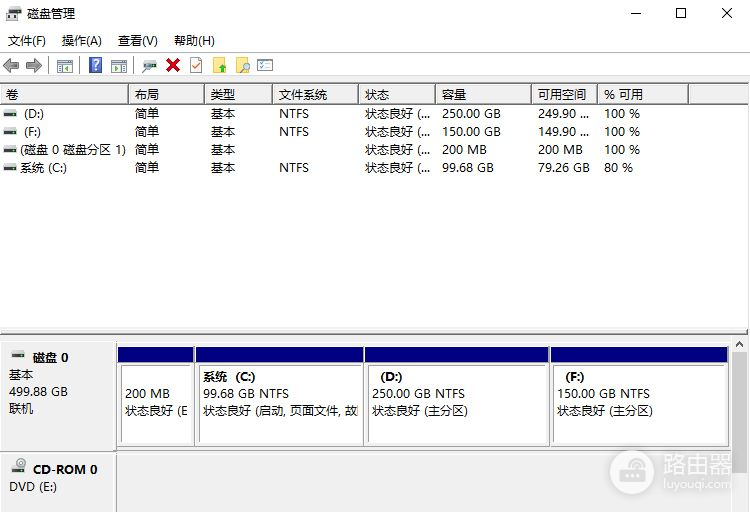Viewport: 750px width, 512px height.
Task: Select the (F:) volume row in list
Action: [x=33, y=132]
